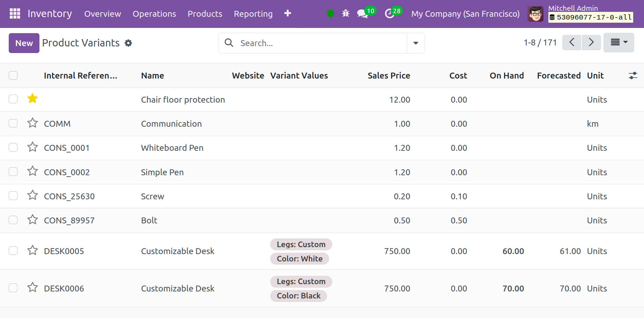The height and width of the screenshot is (318, 644).
Task: Click the Product Variants settings gear
Action: [128, 43]
